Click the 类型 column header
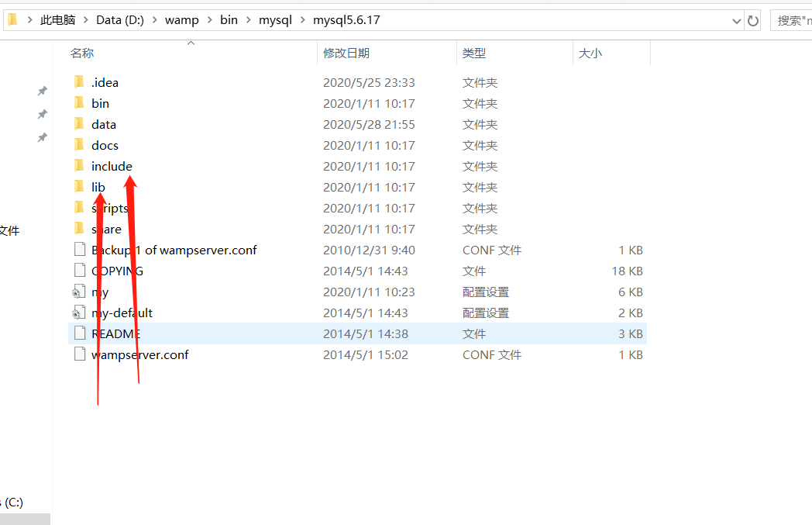Viewport: 812px width, 525px height. tap(473, 54)
